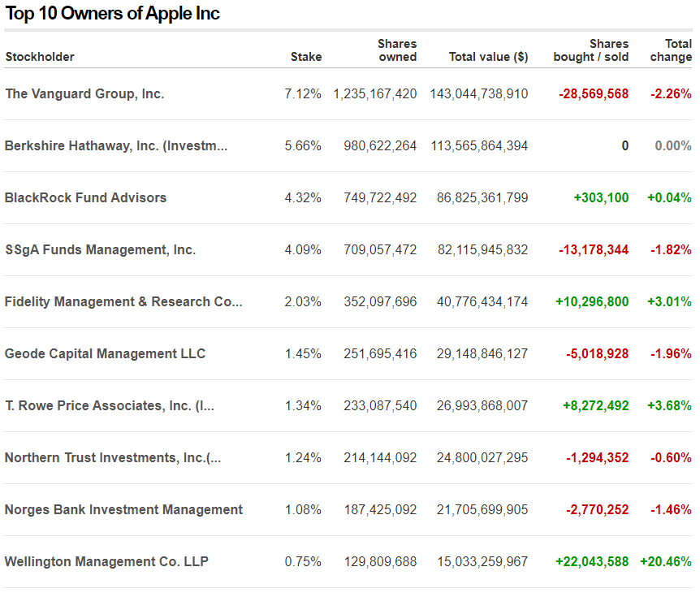
Task: Click the 5.66% stake value
Action: click(x=303, y=145)
